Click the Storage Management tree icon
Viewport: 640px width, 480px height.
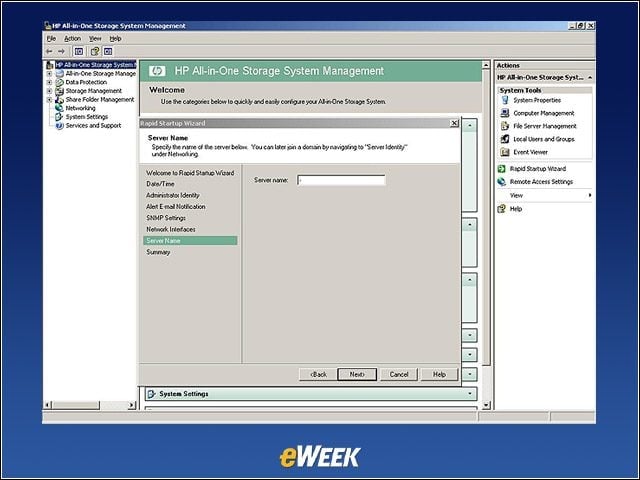tap(60, 91)
